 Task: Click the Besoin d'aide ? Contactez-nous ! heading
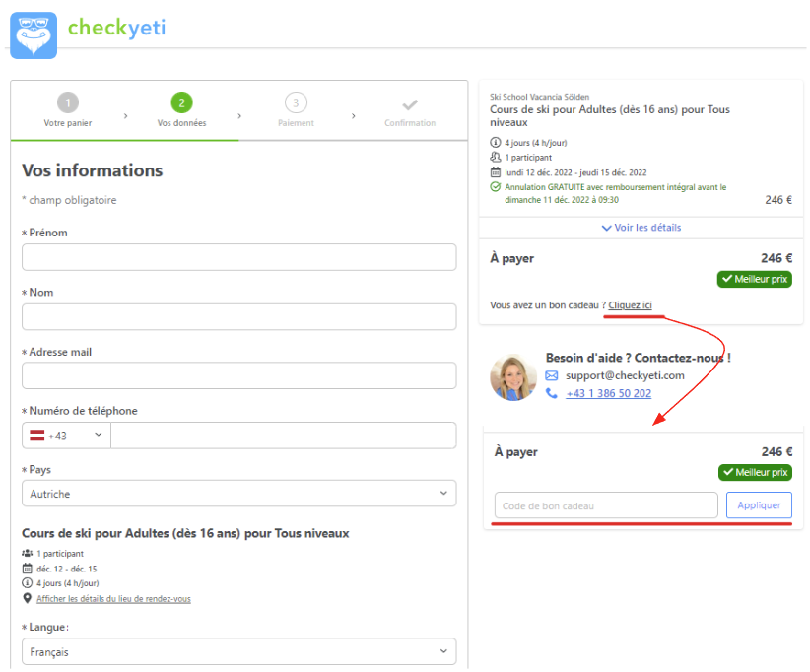[x=638, y=358]
